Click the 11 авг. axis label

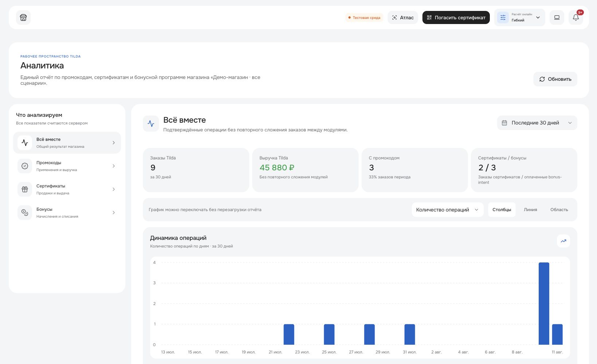557,352
